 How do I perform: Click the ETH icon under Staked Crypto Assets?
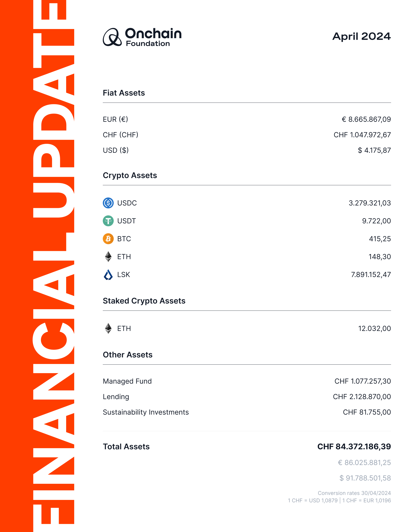click(x=108, y=328)
